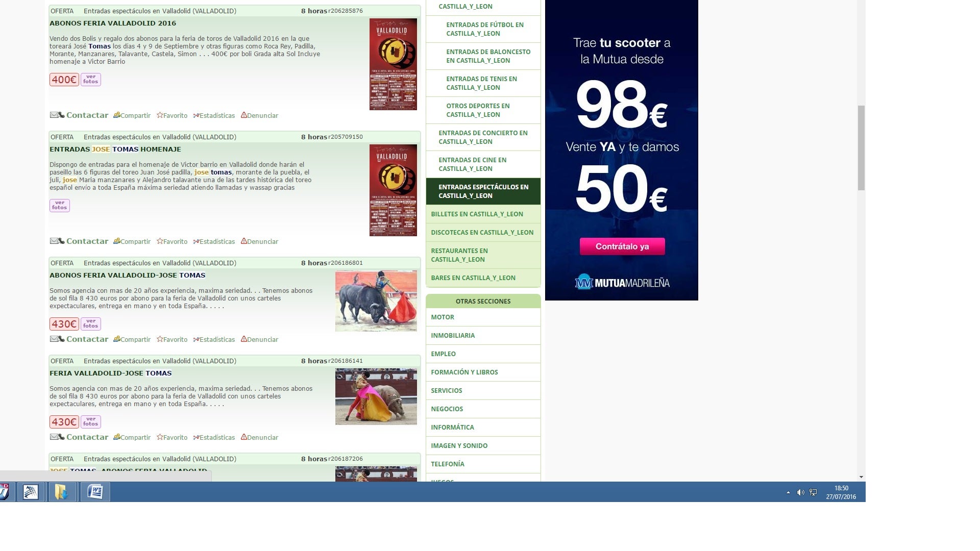Open Estadísticas for Abonos Feria Valladolid 2016
The height and width of the screenshot is (551, 980).
tap(214, 115)
